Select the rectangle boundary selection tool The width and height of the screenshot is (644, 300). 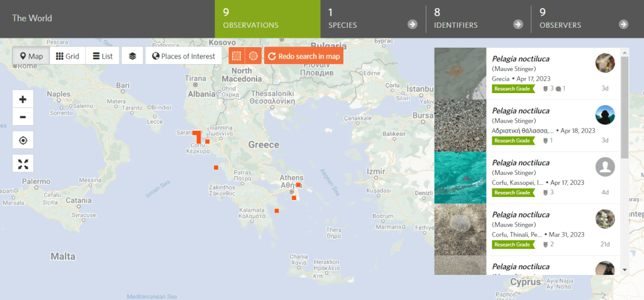pyautogui.click(x=236, y=56)
